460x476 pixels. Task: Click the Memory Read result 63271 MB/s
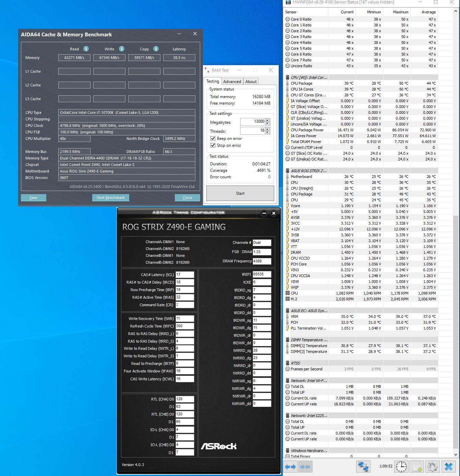[x=74, y=58]
